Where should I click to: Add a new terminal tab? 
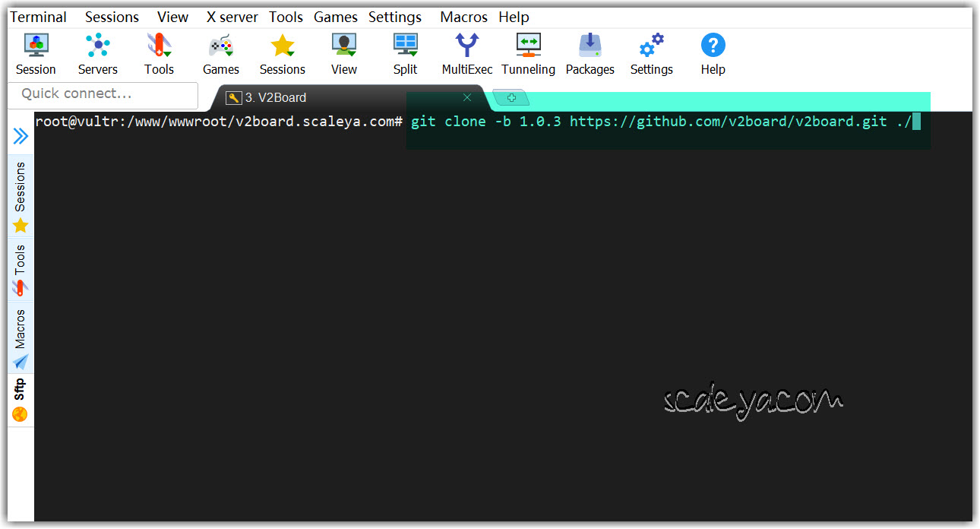[x=511, y=98]
